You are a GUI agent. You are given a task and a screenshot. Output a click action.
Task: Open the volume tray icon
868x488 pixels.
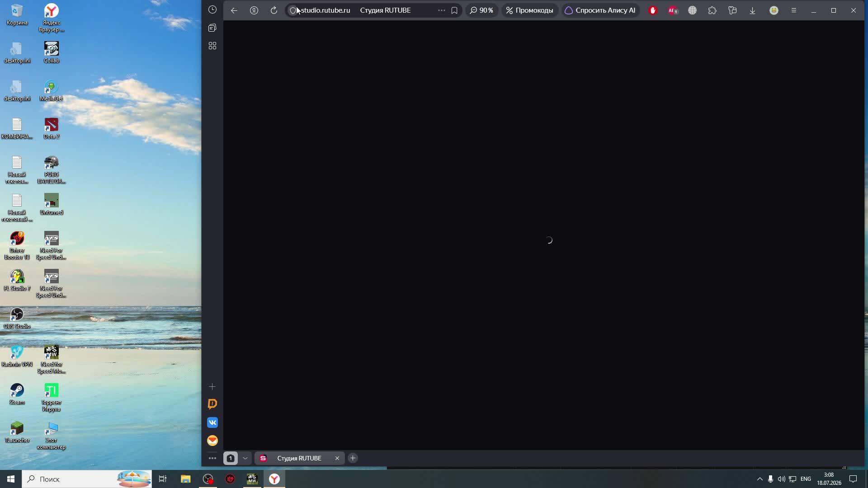pyautogui.click(x=781, y=479)
